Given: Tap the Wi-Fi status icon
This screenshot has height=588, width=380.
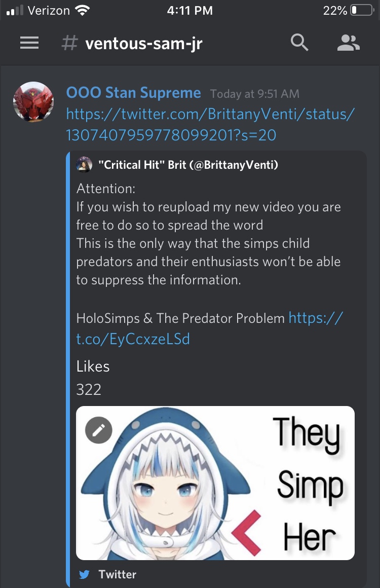Looking at the screenshot, I should (82, 10).
